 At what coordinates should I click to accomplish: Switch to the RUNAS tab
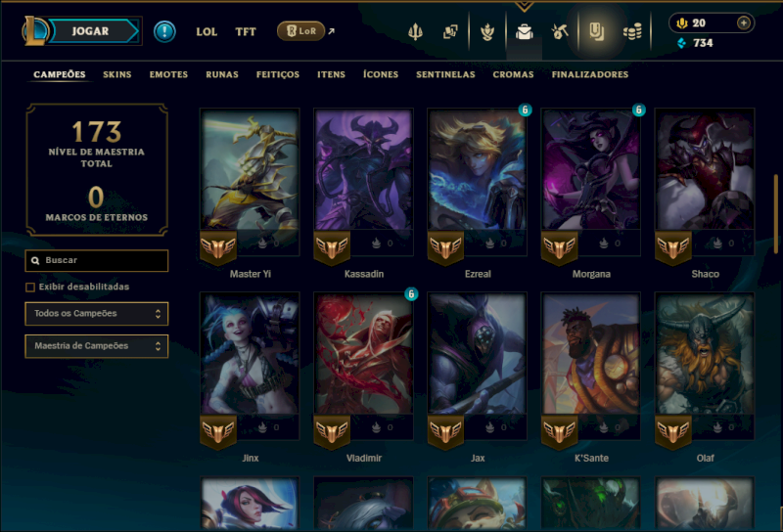(x=222, y=74)
